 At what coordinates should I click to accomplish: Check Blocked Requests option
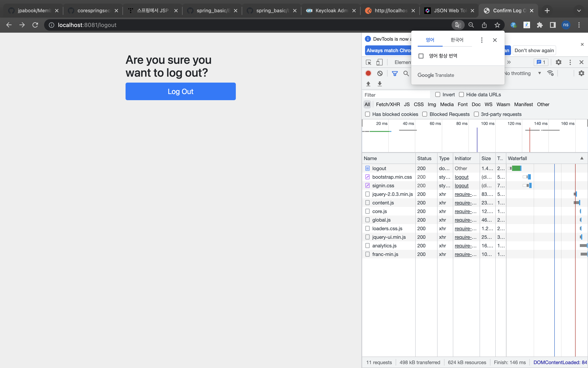click(x=425, y=114)
